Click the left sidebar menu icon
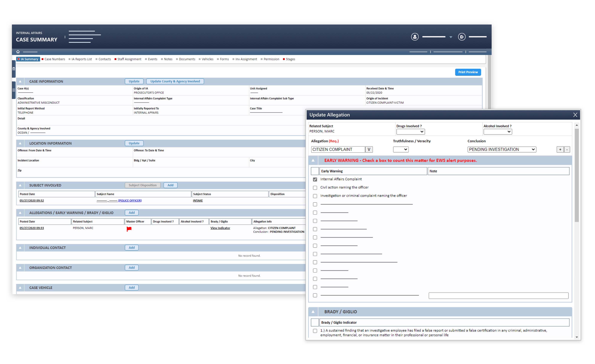The height and width of the screenshot is (364, 595). (x=14, y=90)
